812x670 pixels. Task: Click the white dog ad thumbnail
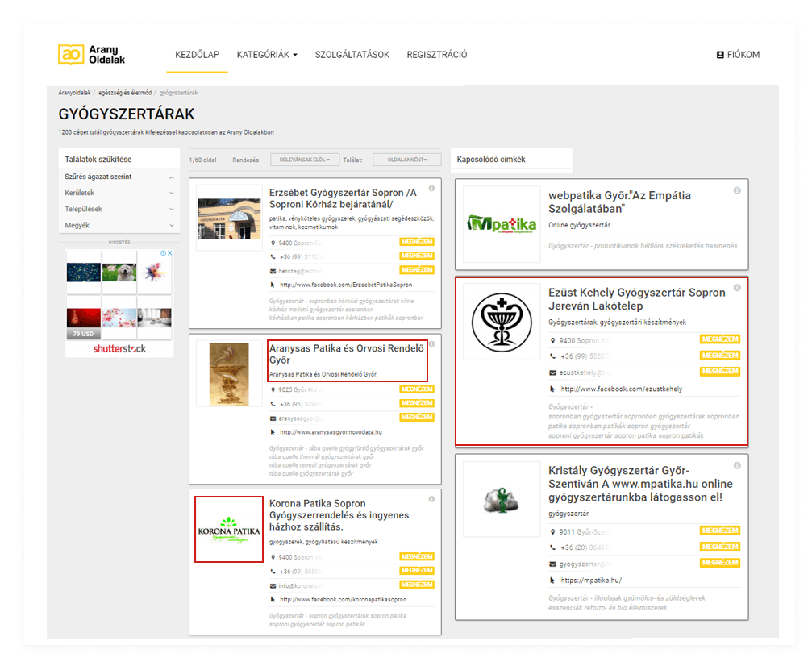(119, 273)
